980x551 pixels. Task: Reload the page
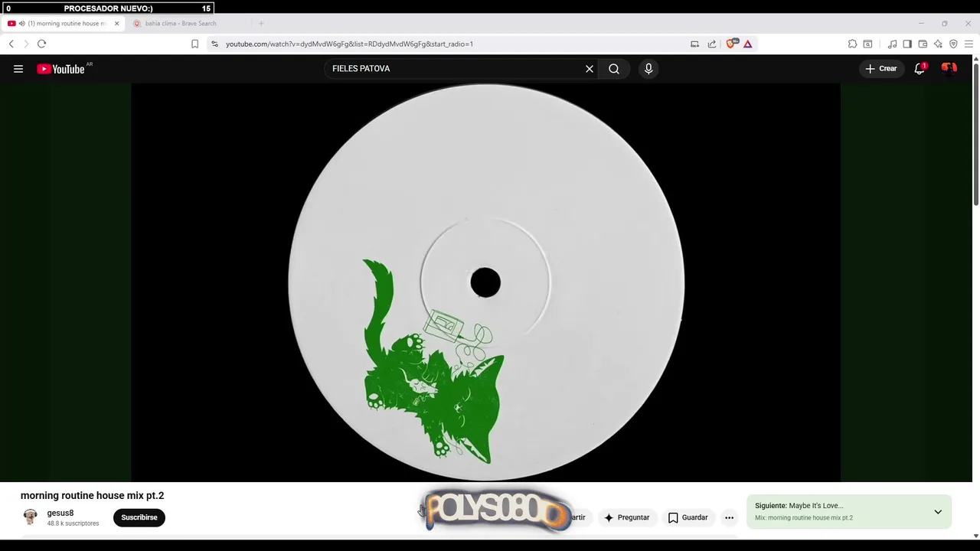pos(42,44)
